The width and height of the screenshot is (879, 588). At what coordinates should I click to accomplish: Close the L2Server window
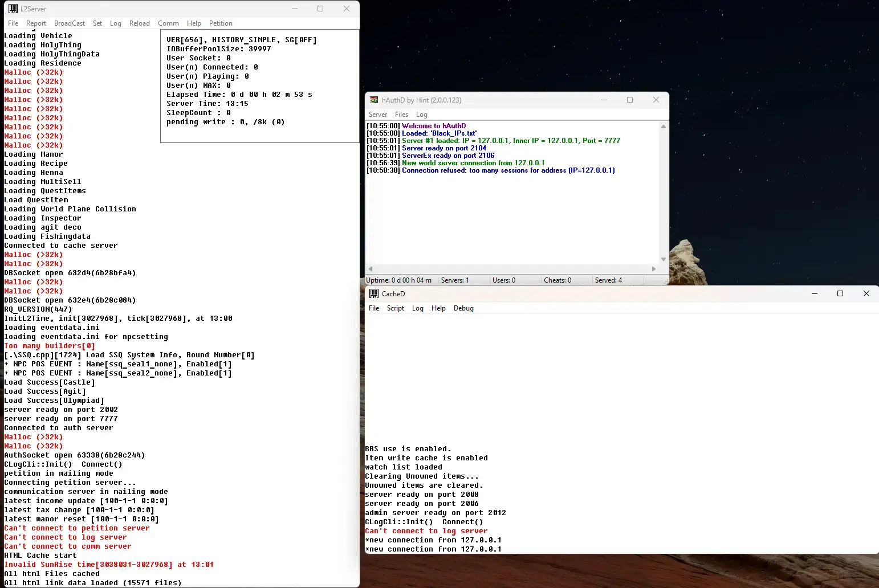pos(347,9)
